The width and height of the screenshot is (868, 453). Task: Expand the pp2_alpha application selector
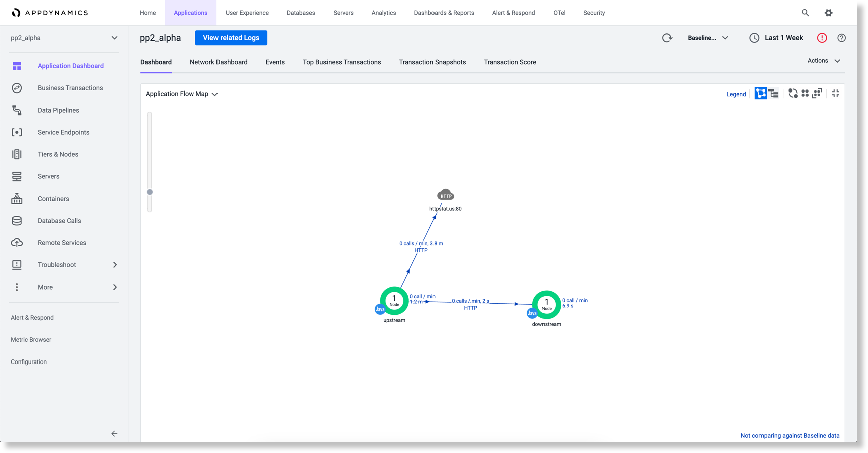coord(64,38)
